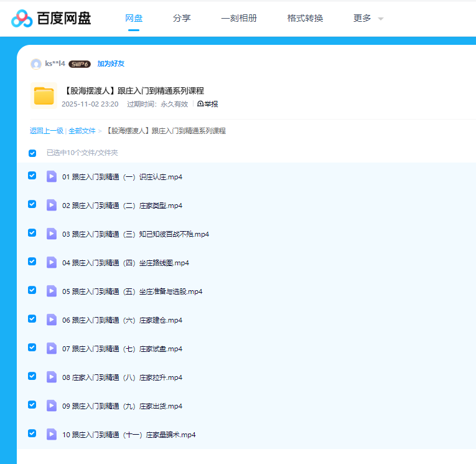Click the yellow shared folder icon
Image resolution: width=476 pixels, height=464 pixels.
point(44,96)
